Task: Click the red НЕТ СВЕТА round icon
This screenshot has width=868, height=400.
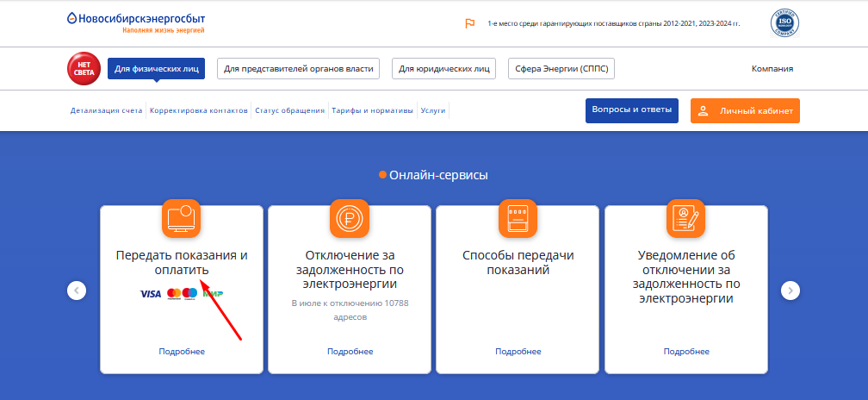Action: point(84,69)
